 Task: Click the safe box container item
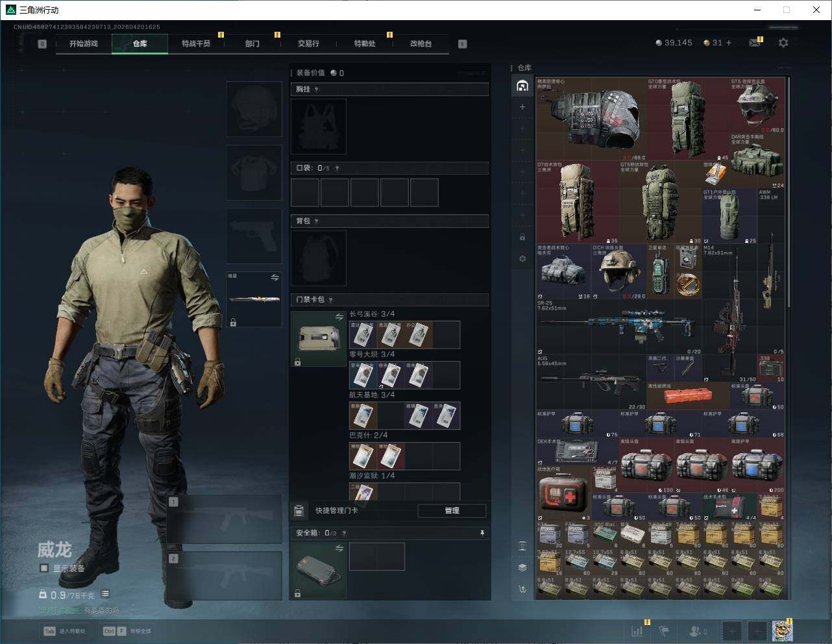tap(319, 571)
